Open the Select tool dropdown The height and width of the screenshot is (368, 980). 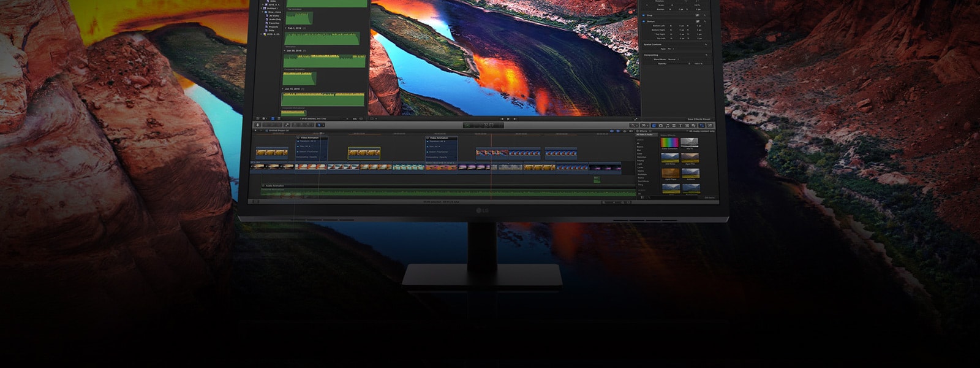pyautogui.click(x=320, y=125)
